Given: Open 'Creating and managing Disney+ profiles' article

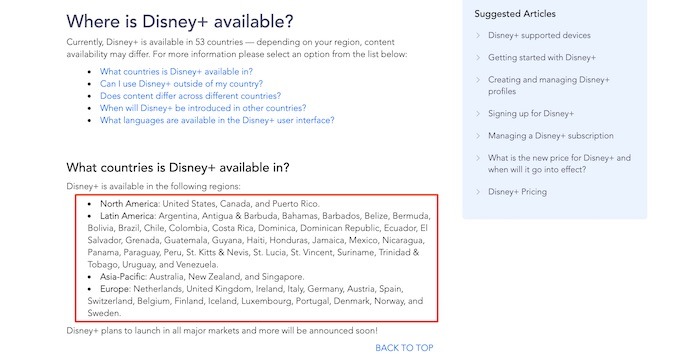Looking at the screenshot, I should pos(549,85).
